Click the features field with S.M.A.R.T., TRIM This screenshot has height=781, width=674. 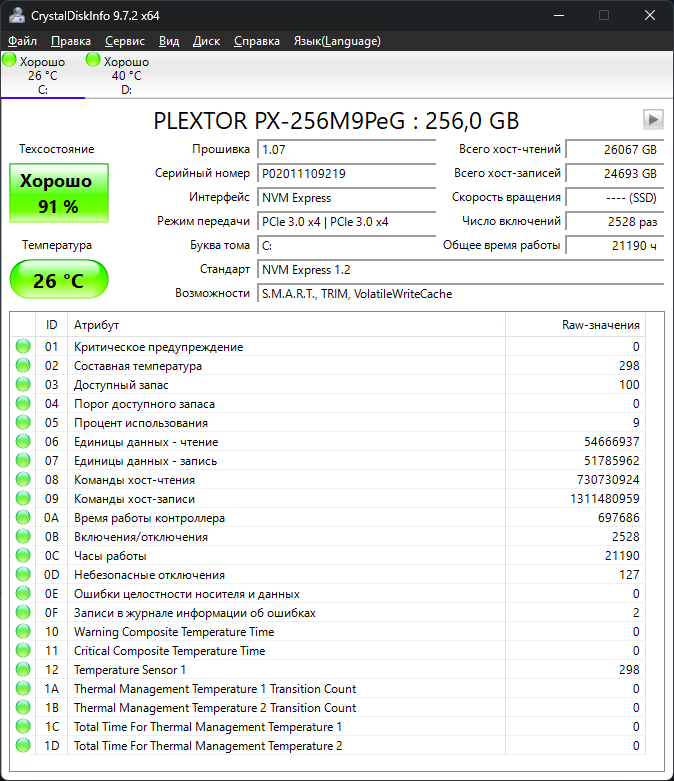(460, 294)
